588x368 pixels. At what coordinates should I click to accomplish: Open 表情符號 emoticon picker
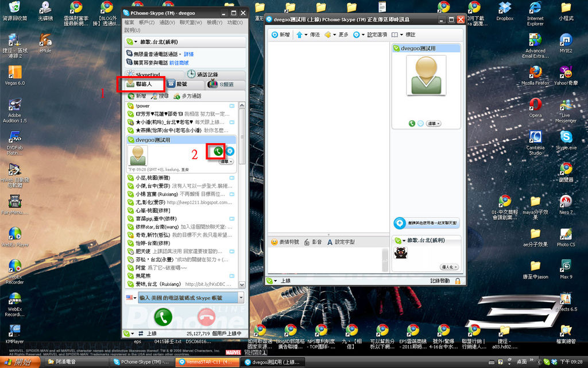pos(285,242)
